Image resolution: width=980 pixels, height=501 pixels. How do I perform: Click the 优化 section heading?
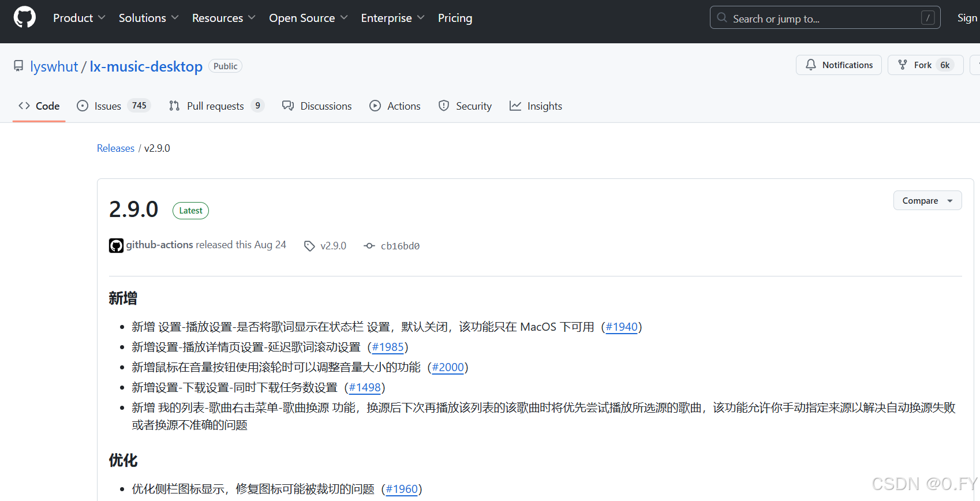coord(123,461)
